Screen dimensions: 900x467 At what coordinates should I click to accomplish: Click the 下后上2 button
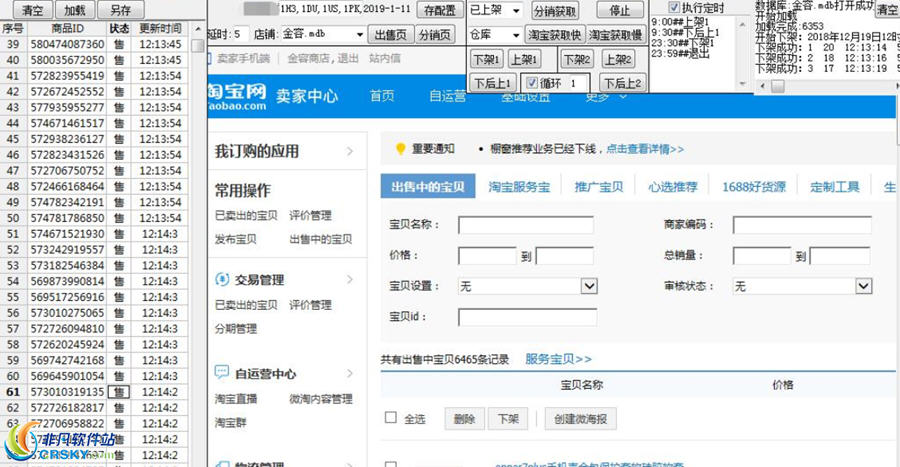[x=622, y=83]
